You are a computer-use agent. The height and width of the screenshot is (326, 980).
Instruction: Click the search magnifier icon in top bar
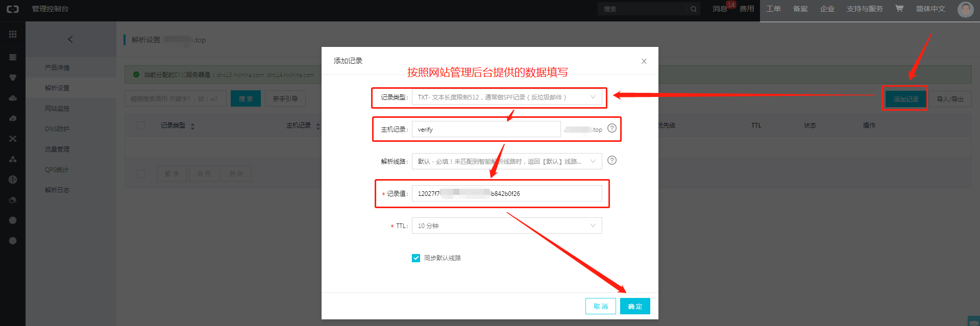(x=694, y=9)
